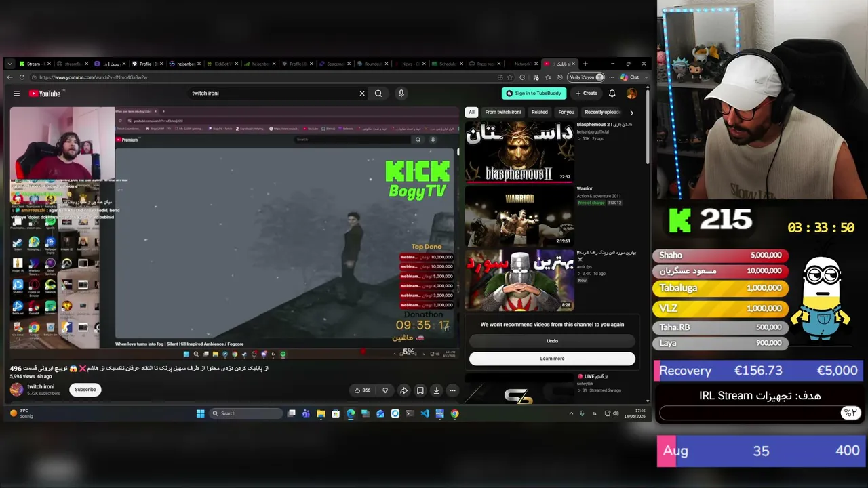This screenshot has height=488, width=868.
Task: Undo the not-recommend channel action
Action: click(552, 341)
